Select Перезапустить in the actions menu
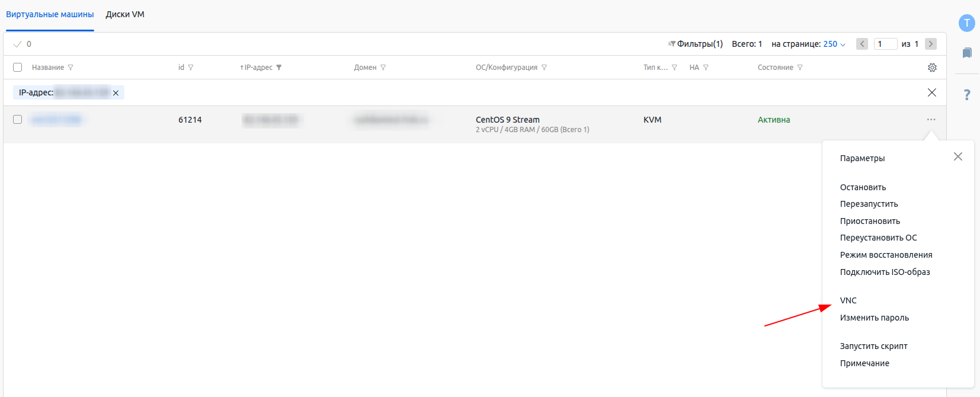Viewport: 980px width, 397px height. click(x=869, y=204)
